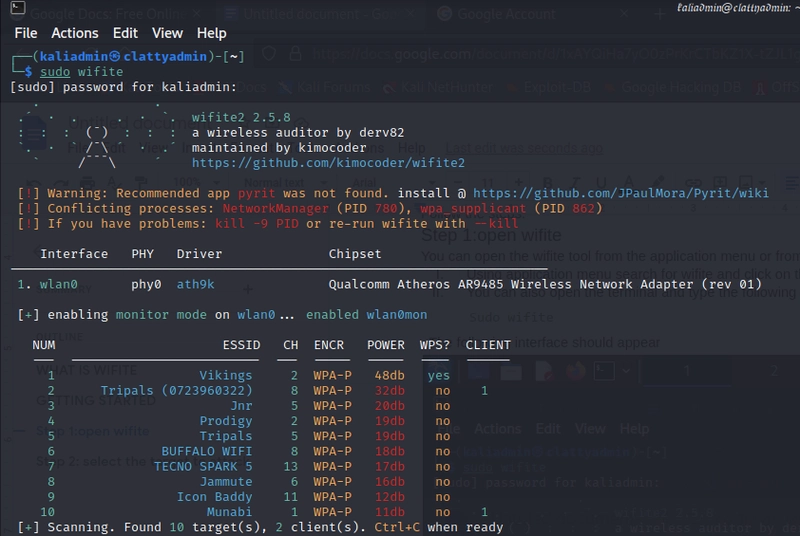Click the 'pyrit' warning word
This screenshot has height=536, width=800.
pyautogui.click(x=256, y=193)
